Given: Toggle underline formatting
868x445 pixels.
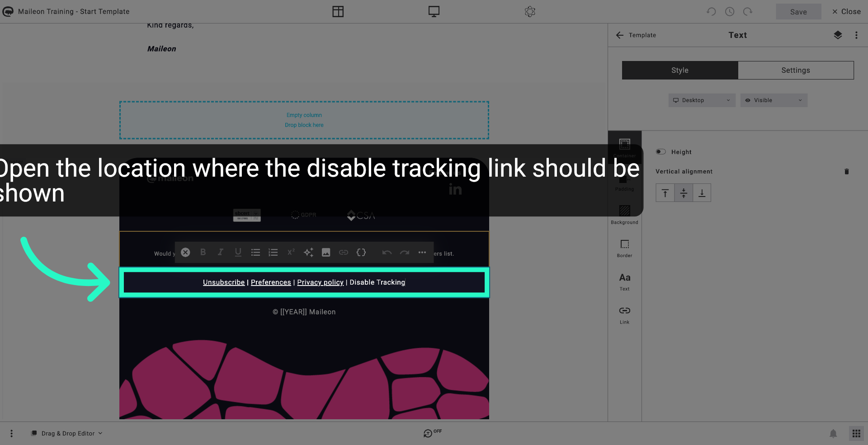Looking at the screenshot, I should 238,253.
